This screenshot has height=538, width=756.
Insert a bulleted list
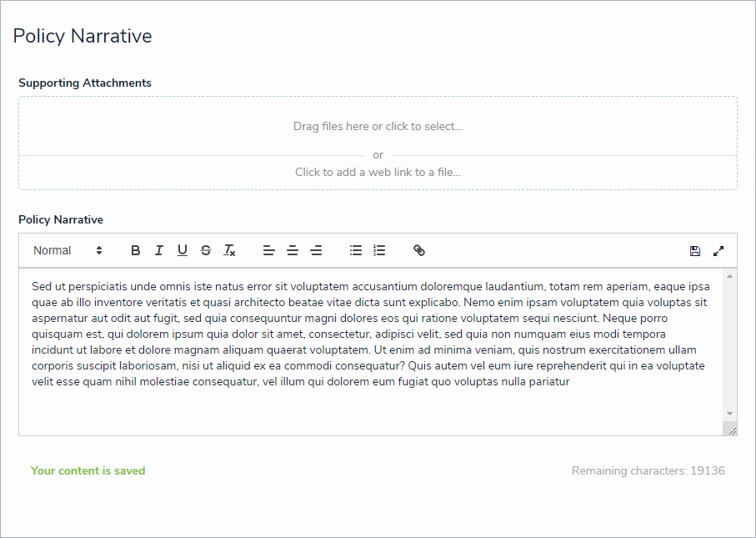pos(356,250)
